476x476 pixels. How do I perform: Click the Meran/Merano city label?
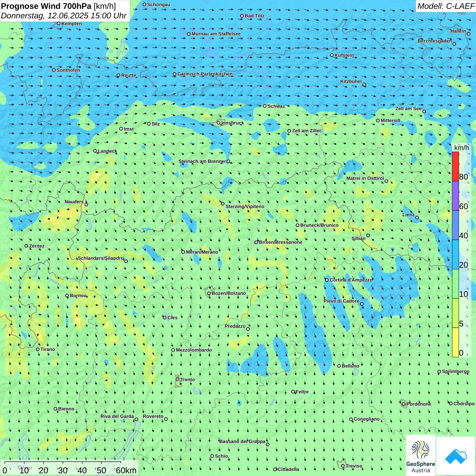[x=202, y=252]
